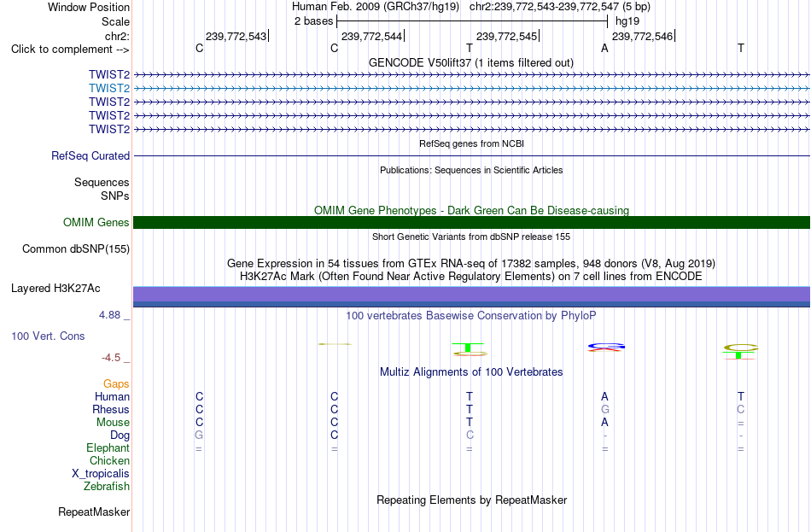Click 'OMIM Gene Phenotypes' track title
The image size is (811, 532).
(471, 210)
